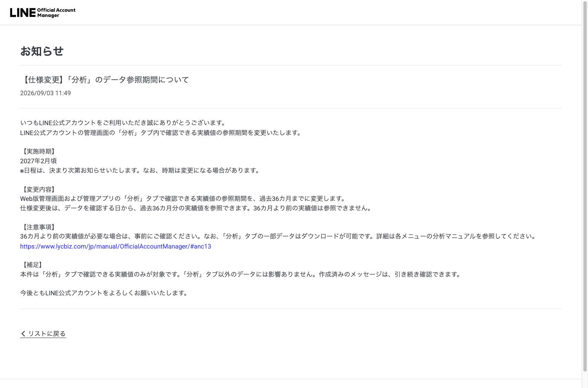Viewport: 588px width, 388px height.
Task: Click the お知らせ page heading
Action: pyautogui.click(x=42, y=51)
